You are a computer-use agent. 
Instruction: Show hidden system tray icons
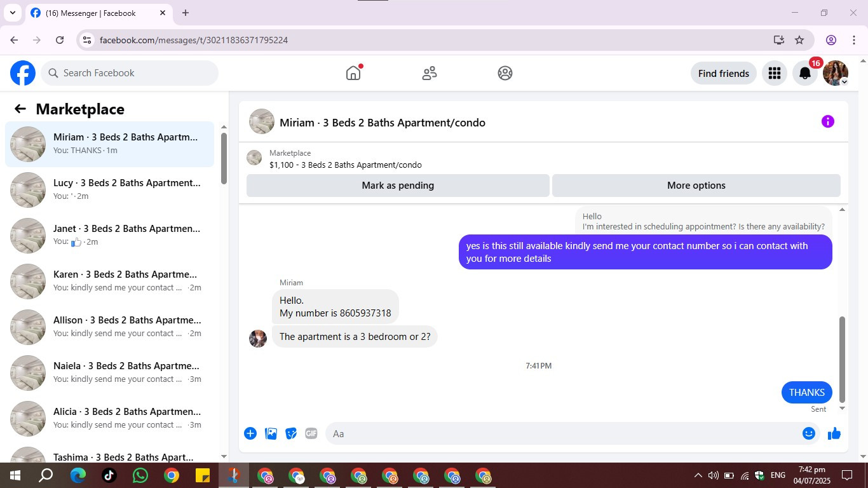tap(698, 475)
